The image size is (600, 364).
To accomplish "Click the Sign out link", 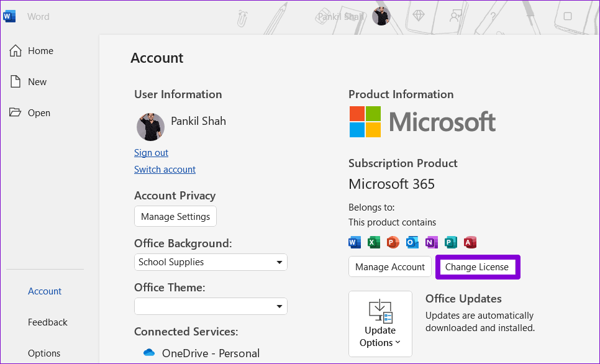I will click(151, 153).
